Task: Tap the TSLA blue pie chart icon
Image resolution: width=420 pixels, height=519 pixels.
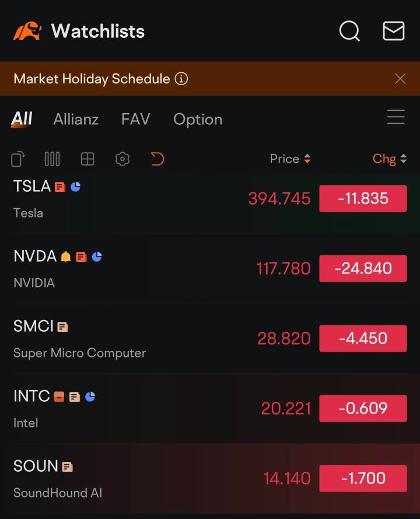Action: [75, 187]
